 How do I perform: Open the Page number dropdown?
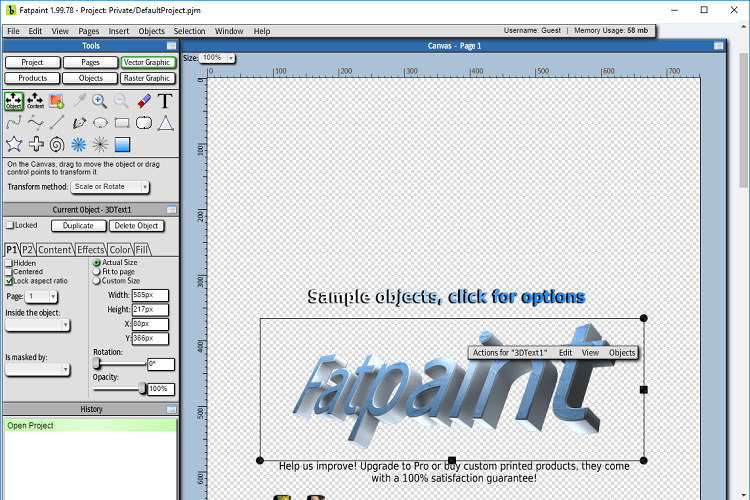pos(41,297)
